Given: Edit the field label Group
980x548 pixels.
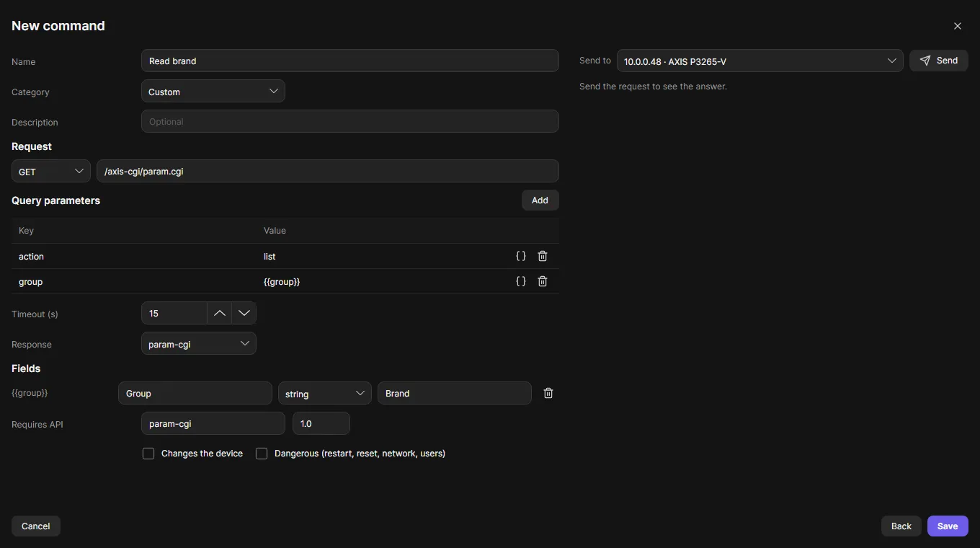Looking at the screenshot, I should pos(195,393).
